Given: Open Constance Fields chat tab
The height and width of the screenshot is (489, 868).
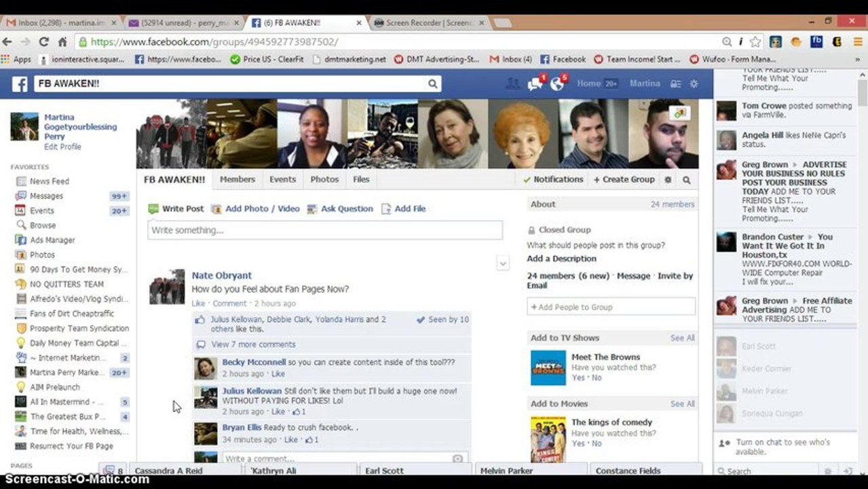Looking at the screenshot, I should pyautogui.click(x=646, y=471).
